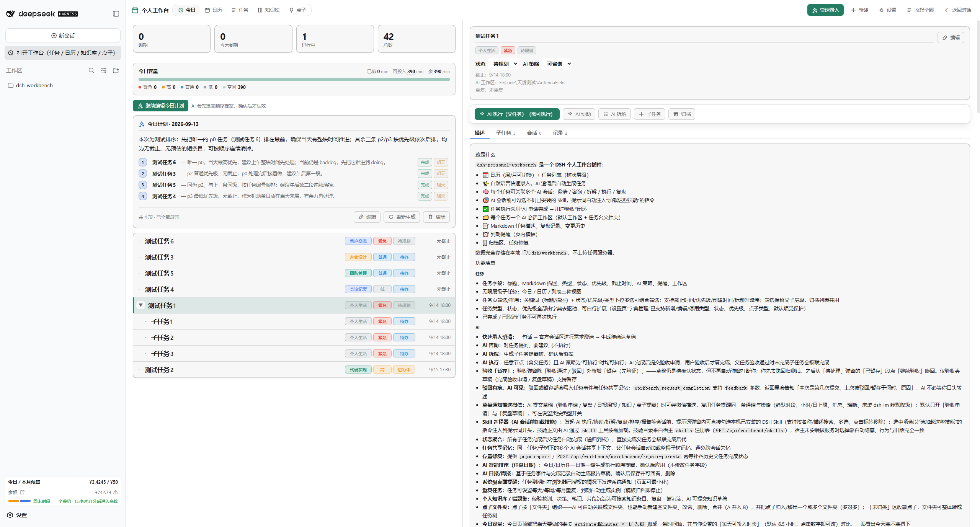This screenshot has width=980, height=527.
Task: Switch to the 日历 tab
Action: [x=213, y=10]
